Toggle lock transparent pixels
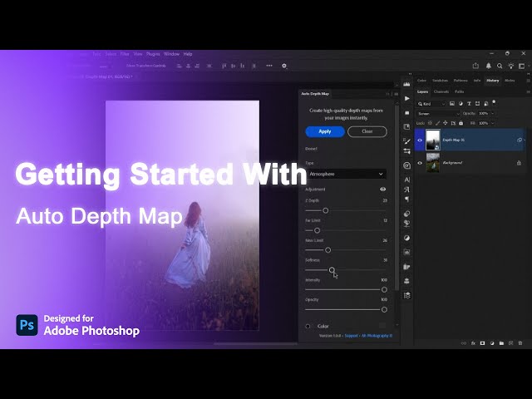This screenshot has width=532, height=399. [x=430, y=123]
